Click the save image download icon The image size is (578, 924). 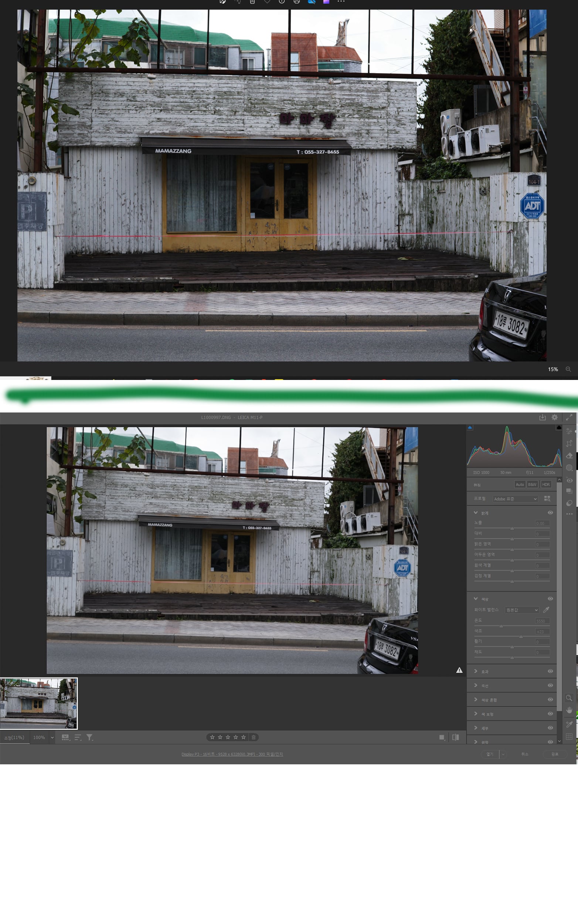(x=543, y=417)
